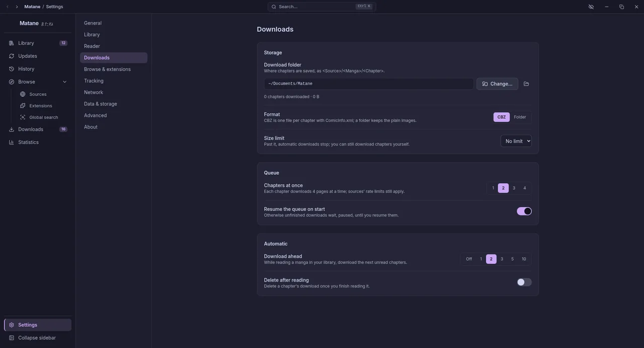Click Matane breadcrumb in title bar
644x348 pixels.
(x=32, y=7)
